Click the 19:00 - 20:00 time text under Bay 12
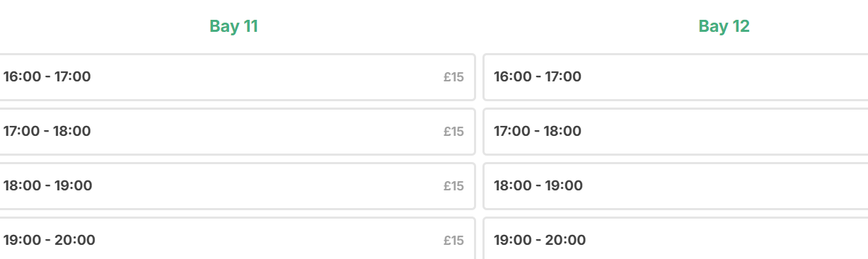The height and width of the screenshot is (259, 868). point(540,240)
